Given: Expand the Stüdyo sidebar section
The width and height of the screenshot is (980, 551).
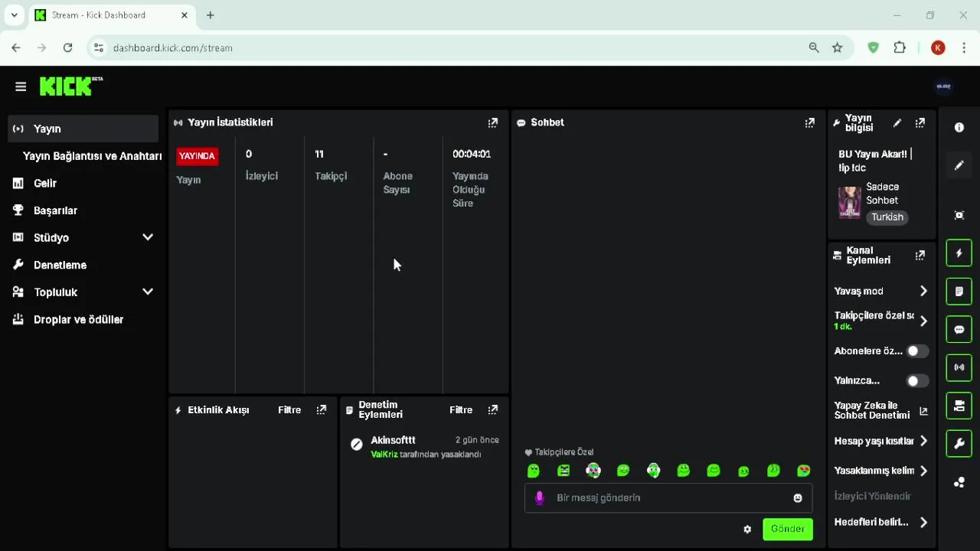Looking at the screenshot, I should tap(148, 237).
